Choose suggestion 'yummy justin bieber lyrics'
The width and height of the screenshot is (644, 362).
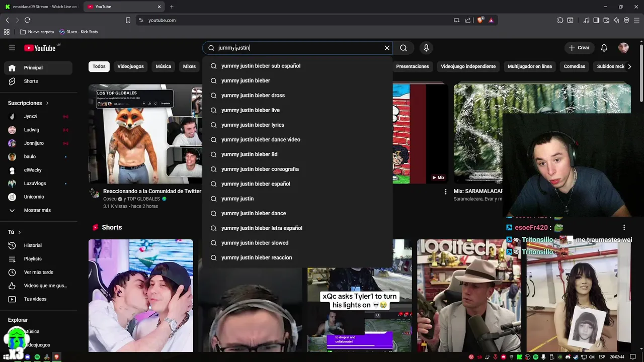tap(297, 125)
